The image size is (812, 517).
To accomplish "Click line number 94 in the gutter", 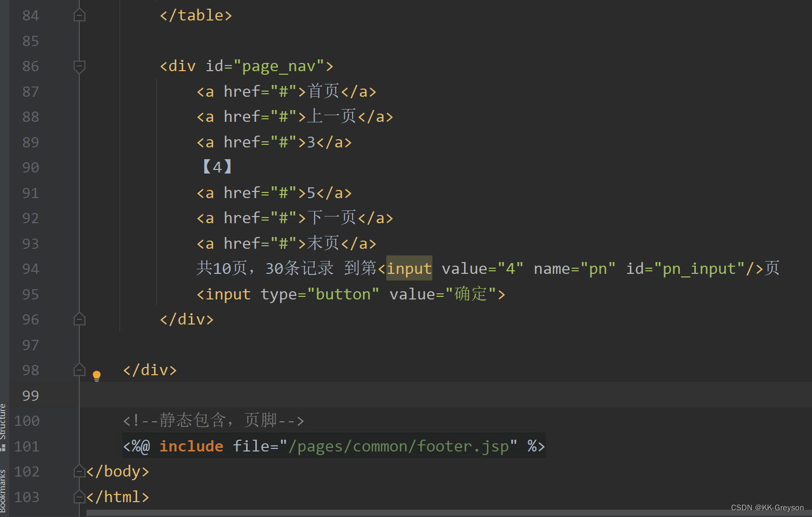I will click(x=31, y=269).
